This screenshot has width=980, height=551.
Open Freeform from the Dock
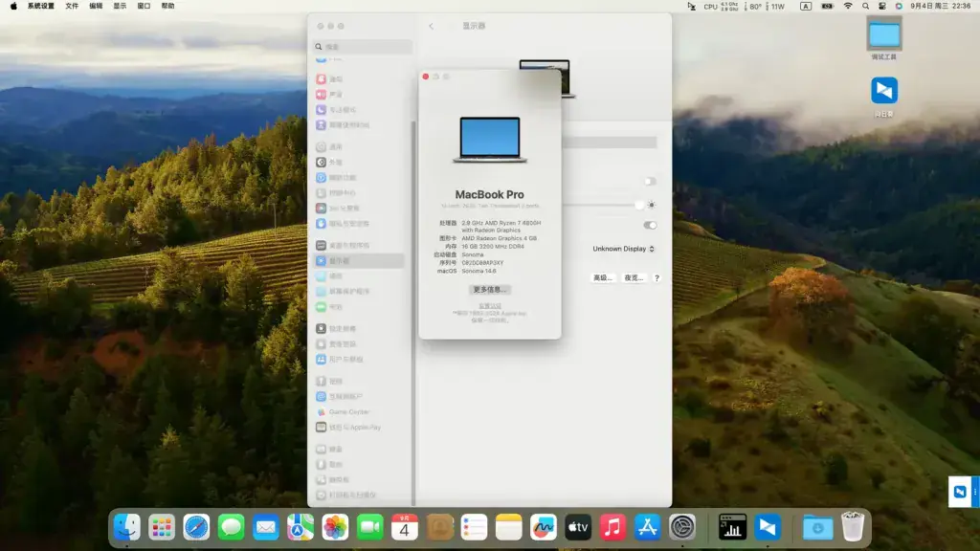[544, 528]
